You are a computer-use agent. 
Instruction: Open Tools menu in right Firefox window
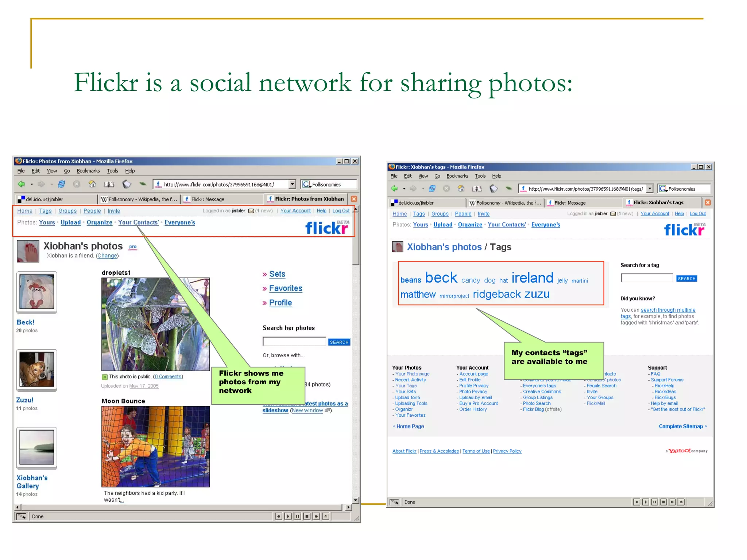(480, 176)
